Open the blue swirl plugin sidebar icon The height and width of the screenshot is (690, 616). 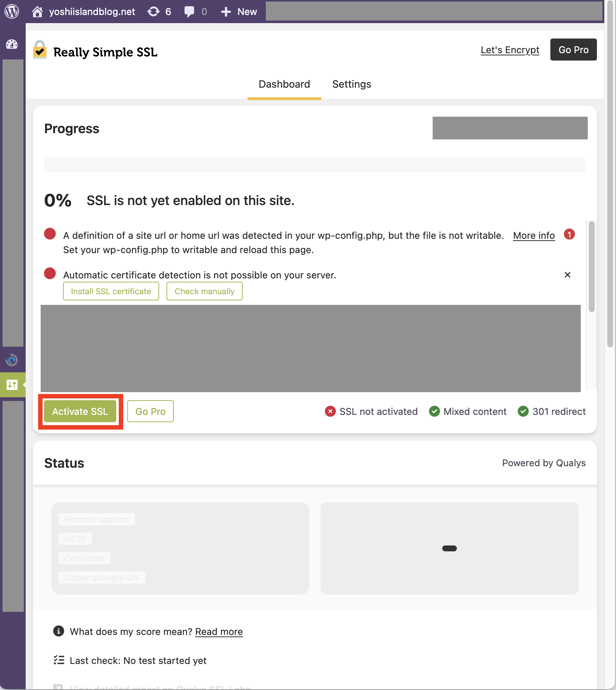[x=12, y=360]
